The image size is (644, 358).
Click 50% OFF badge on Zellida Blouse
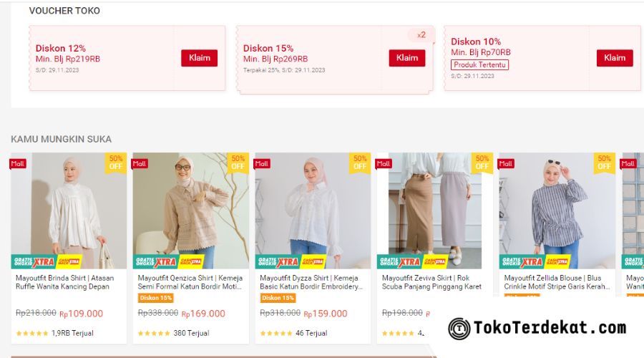(x=604, y=163)
